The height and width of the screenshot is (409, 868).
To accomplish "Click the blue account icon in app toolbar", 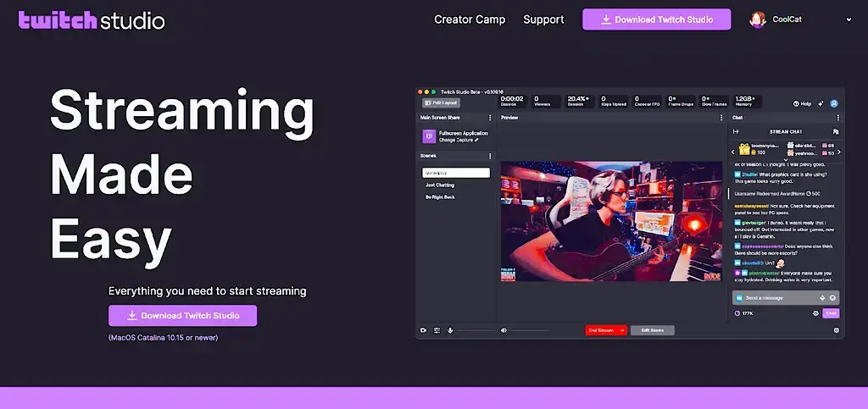I will pyautogui.click(x=834, y=103).
